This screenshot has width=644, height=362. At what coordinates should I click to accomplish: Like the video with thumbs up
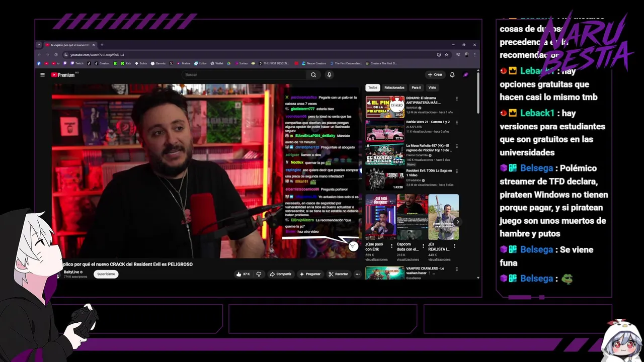pyautogui.click(x=243, y=274)
